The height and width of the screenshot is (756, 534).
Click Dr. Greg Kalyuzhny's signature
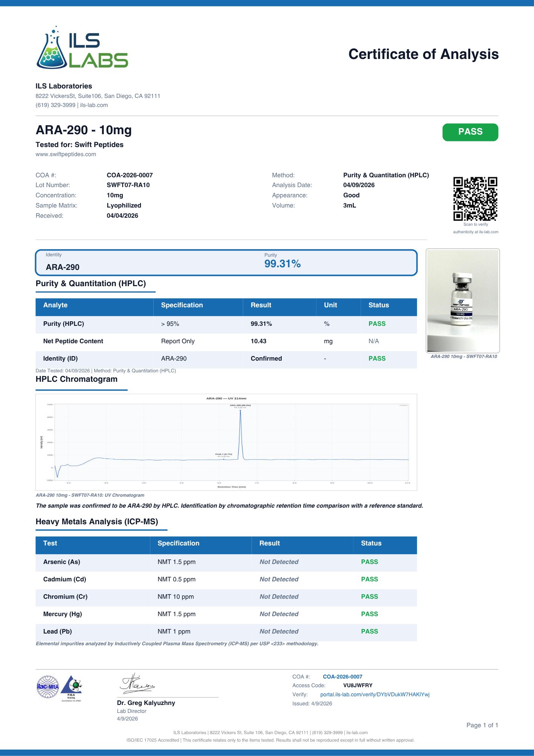point(137,683)
